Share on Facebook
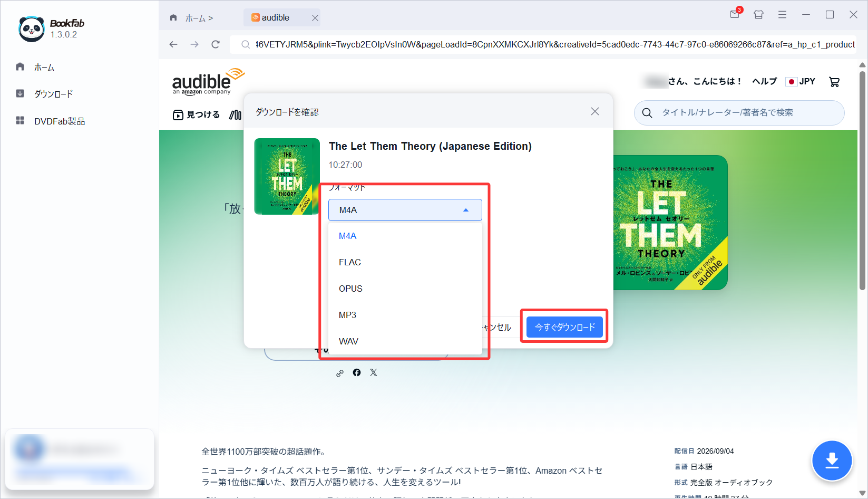 pyautogui.click(x=357, y=372)
